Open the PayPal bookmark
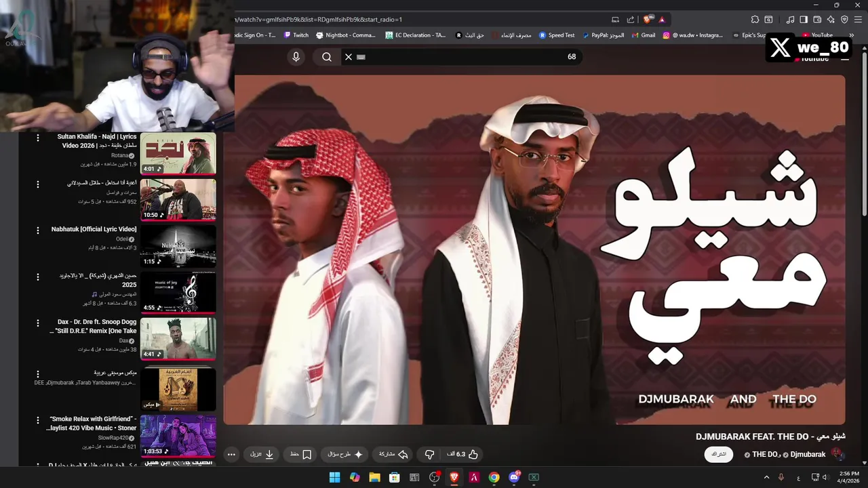This screenshot has height=488, width=868. 604,35
